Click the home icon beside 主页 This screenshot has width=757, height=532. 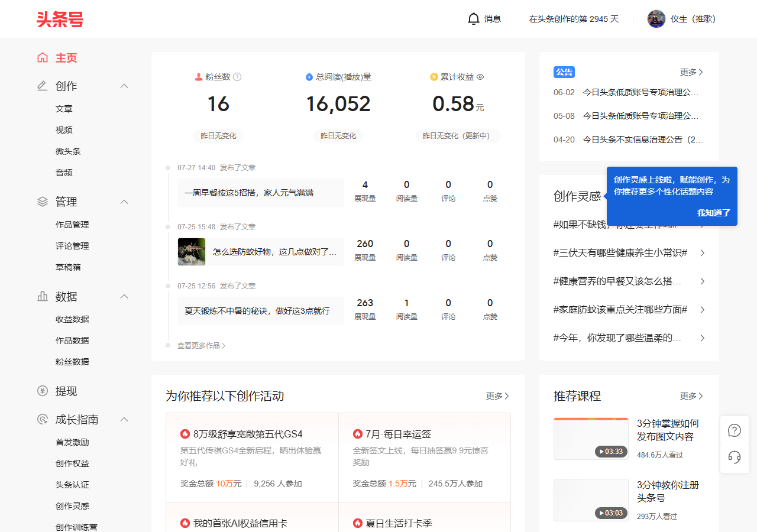tap(43, 58)
